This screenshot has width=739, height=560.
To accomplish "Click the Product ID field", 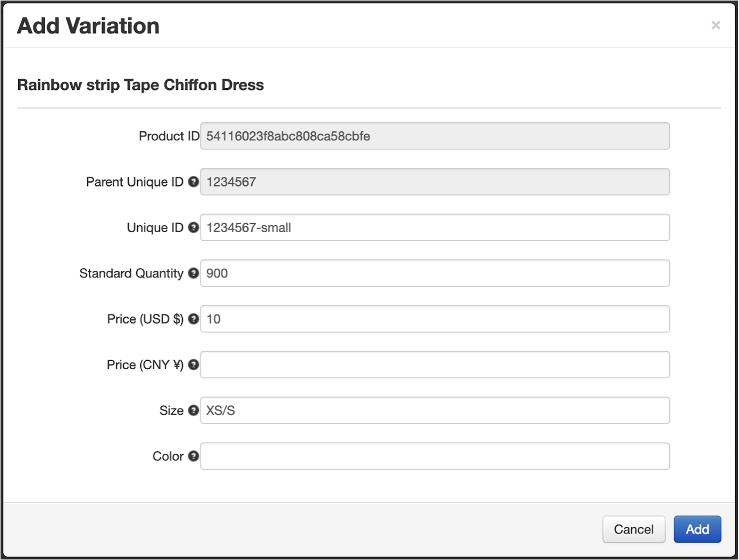I will 434,136.
